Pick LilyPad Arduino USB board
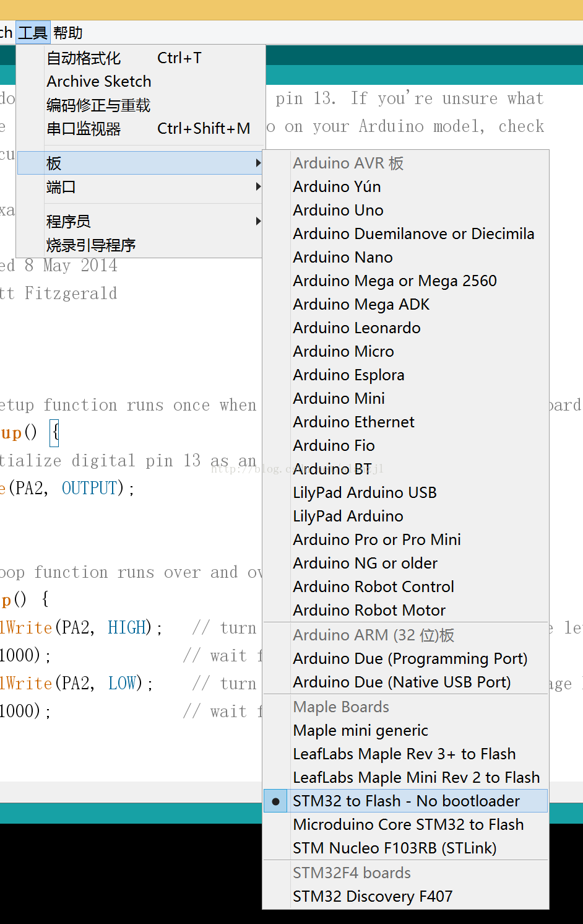 click(406, 493)
